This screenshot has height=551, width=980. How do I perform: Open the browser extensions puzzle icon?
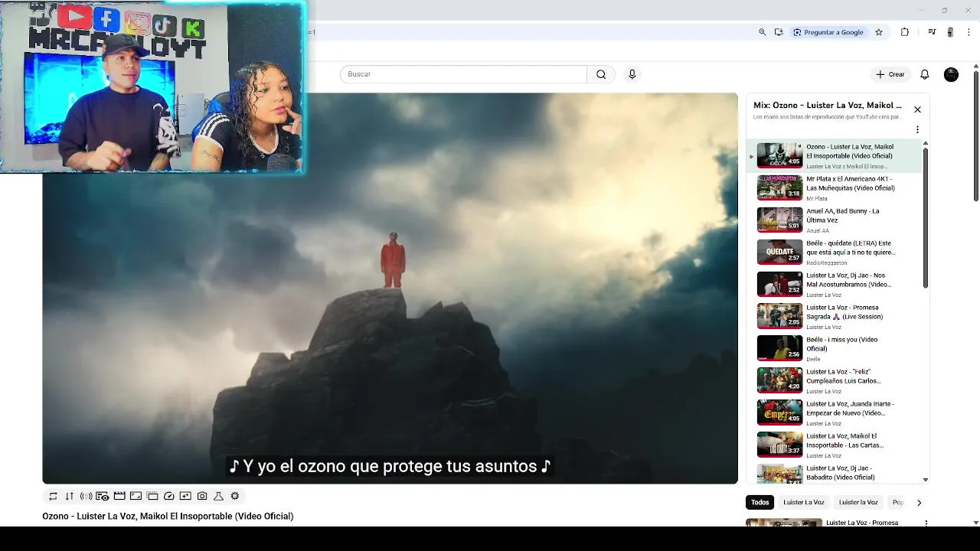point(905,32)
